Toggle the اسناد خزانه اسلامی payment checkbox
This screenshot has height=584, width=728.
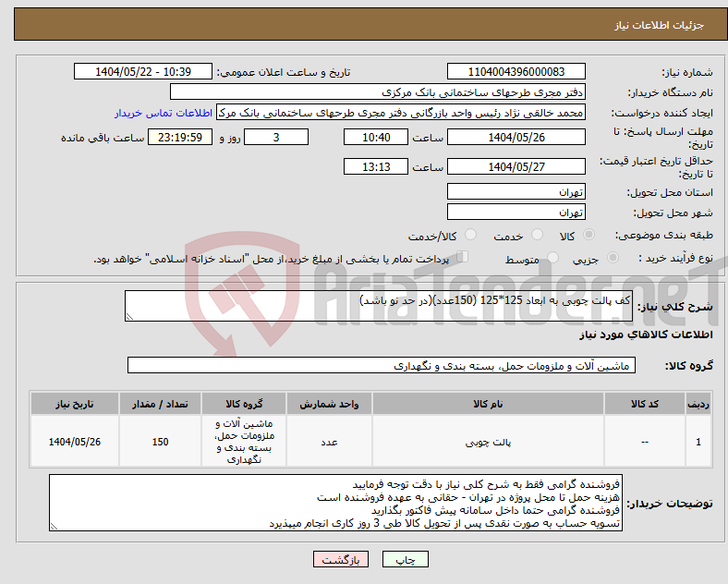463,257
